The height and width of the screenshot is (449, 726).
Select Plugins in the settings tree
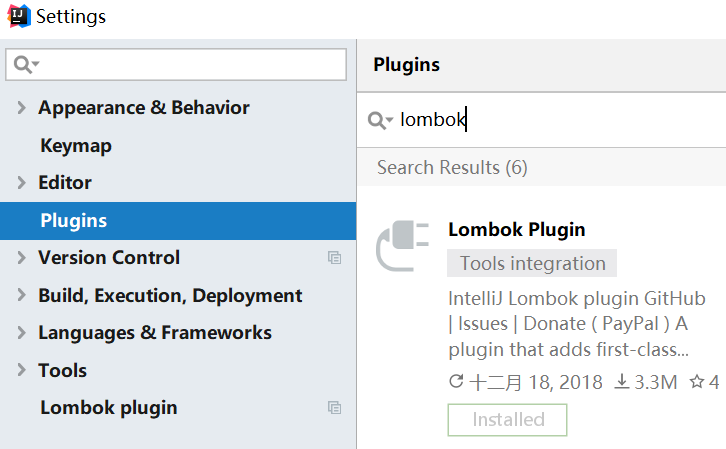[x=74, y=221]
